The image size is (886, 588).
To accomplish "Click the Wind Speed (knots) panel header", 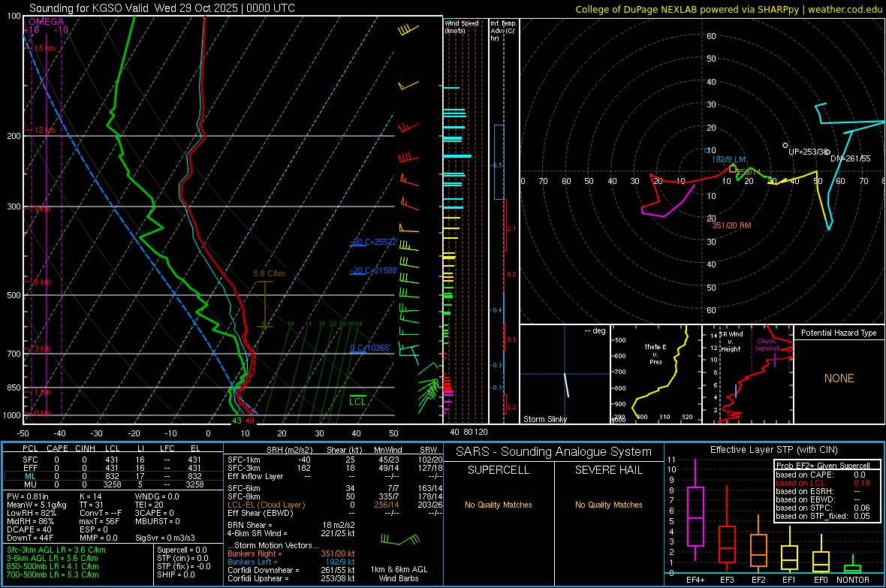I will (462, 26).
